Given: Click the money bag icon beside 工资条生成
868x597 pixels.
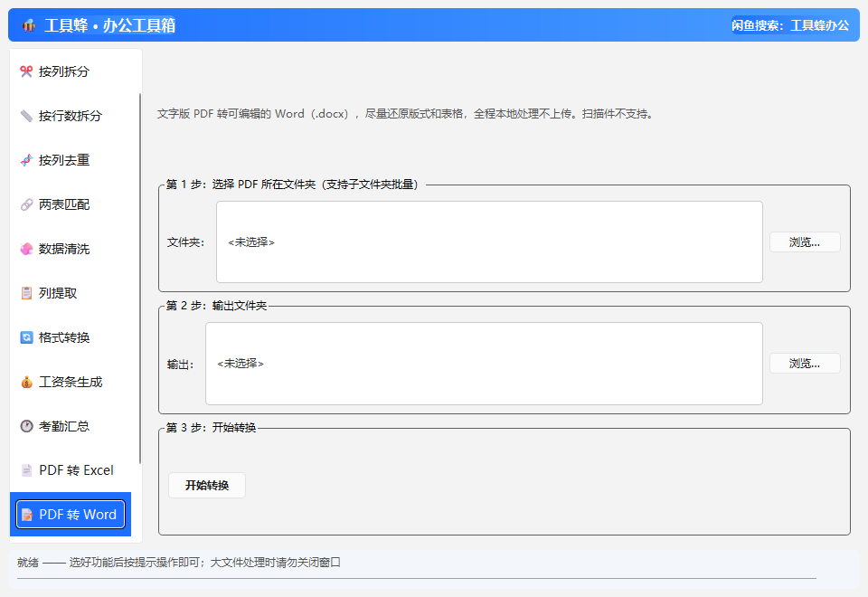Looking at the screenshot, I should [x=26, y=382].
